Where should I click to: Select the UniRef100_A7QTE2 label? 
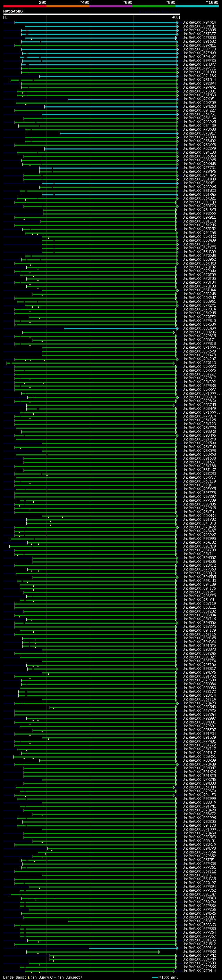tap(199, 317)
